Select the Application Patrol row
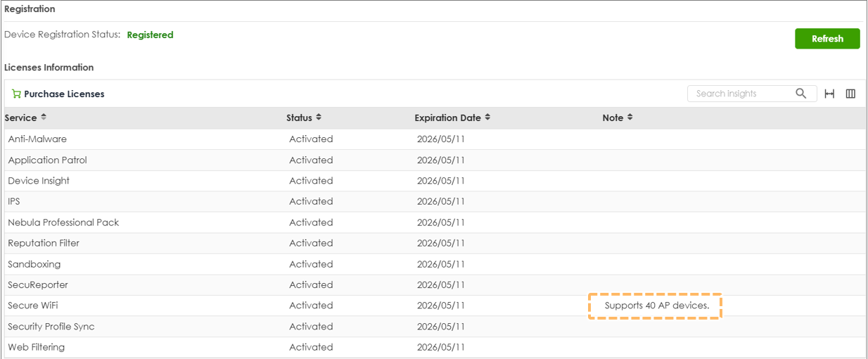 pos(47,160)
